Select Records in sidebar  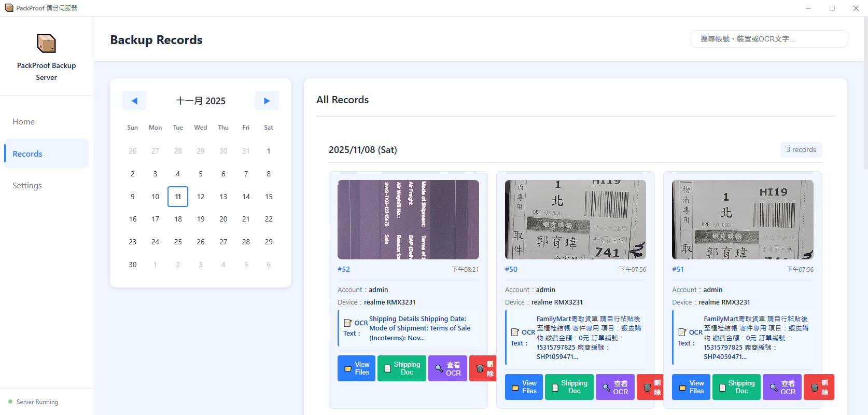pyautogui.click(x=46, y=154)
